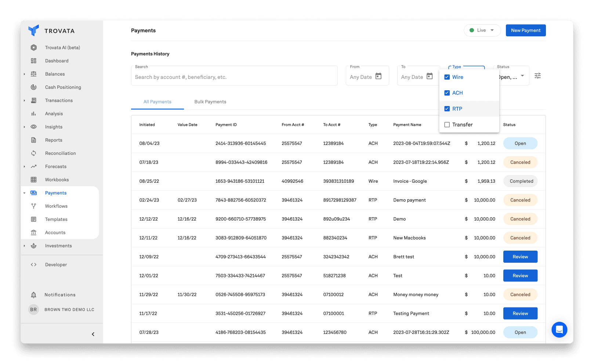Open the Live environment dropdown

[482, 30]
